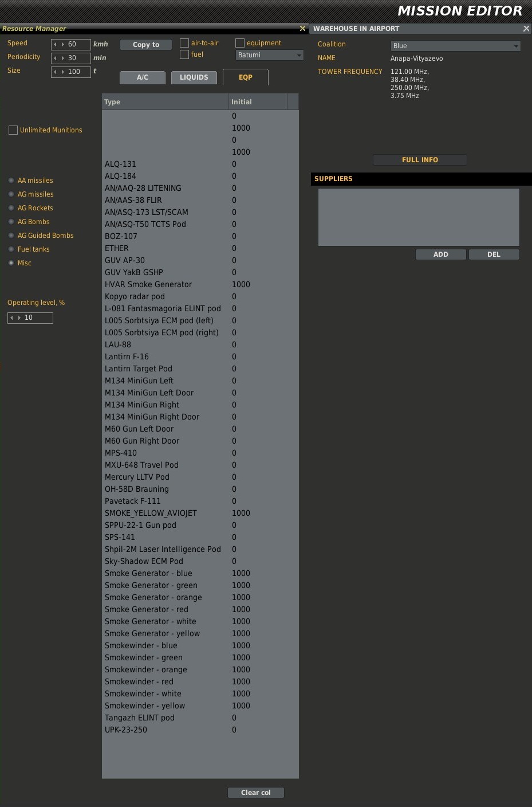
Task: Decrease the Speed value with left arrow
Action: [56, 44]
